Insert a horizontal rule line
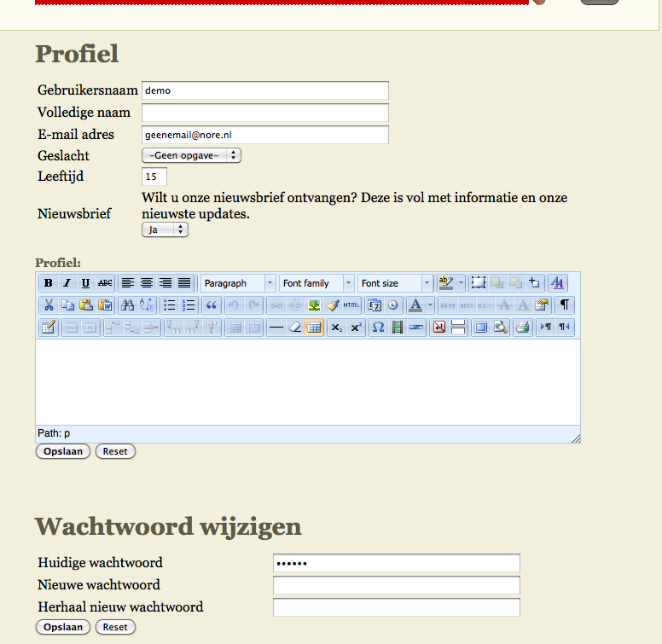Screen dimensions: 662x644 pos(276,327)
